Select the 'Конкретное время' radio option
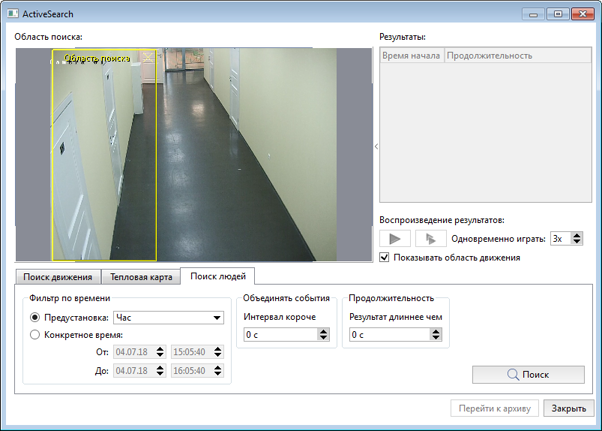 [36, 335]
